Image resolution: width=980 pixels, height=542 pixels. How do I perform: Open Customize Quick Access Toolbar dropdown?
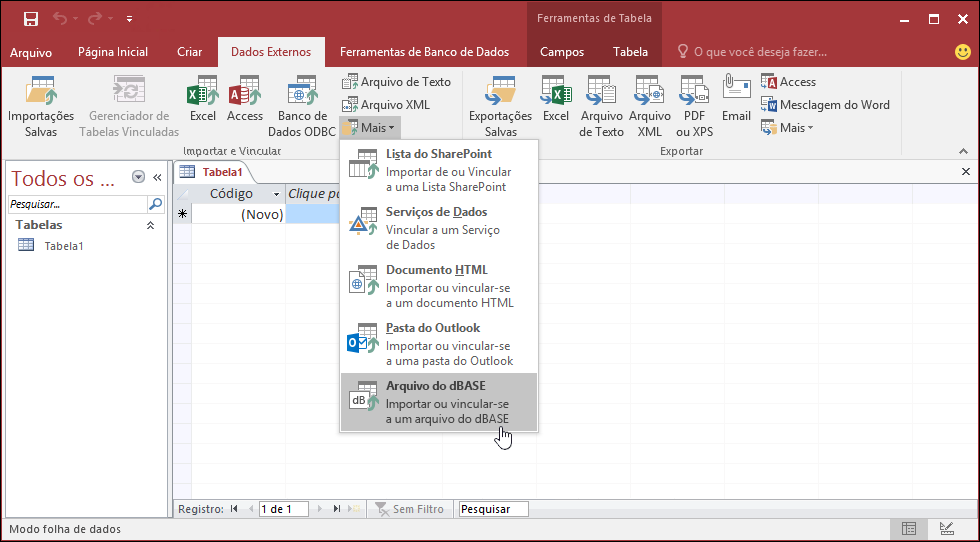tap(129, 19)
